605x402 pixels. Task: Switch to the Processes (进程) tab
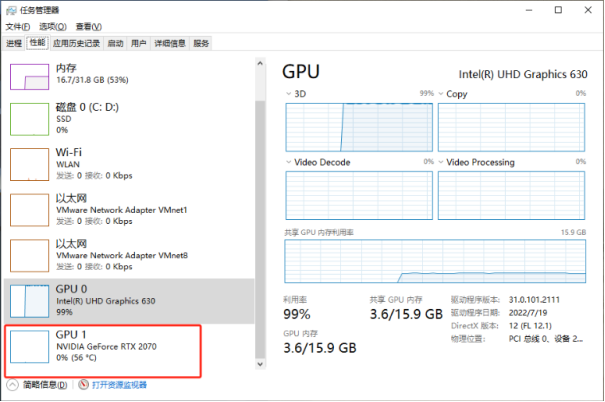click(14, 43)
